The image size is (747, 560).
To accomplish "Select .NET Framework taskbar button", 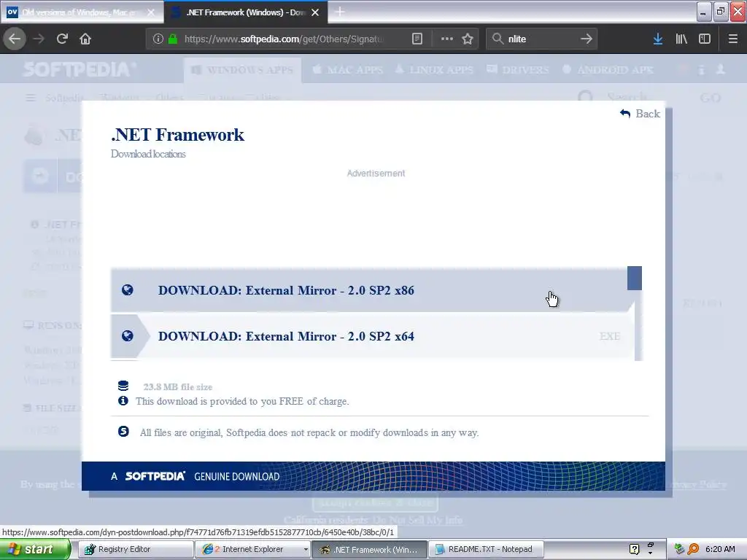I will tap(370, 549).
